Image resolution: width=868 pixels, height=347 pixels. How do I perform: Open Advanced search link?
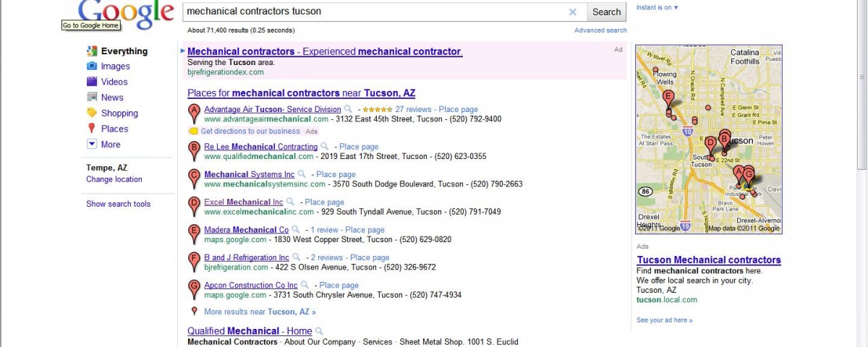click(x=600, y=30)
